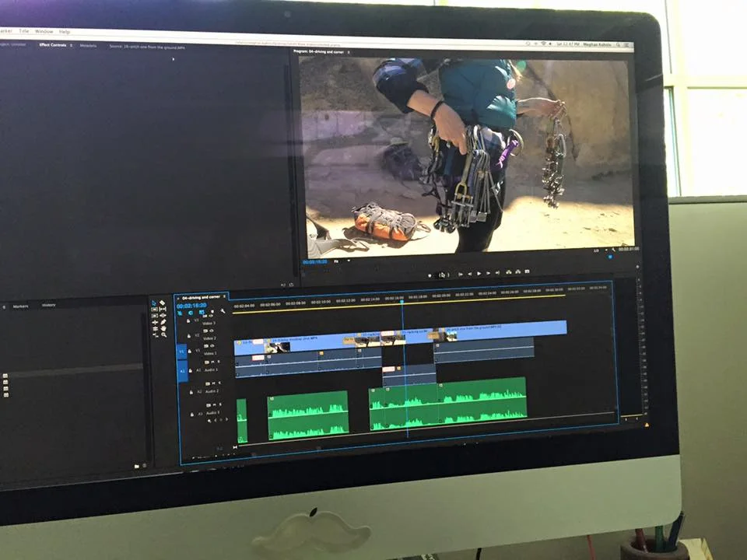747x560 pixels.
Task: Open the timeline panel menu
Action: 224,296
